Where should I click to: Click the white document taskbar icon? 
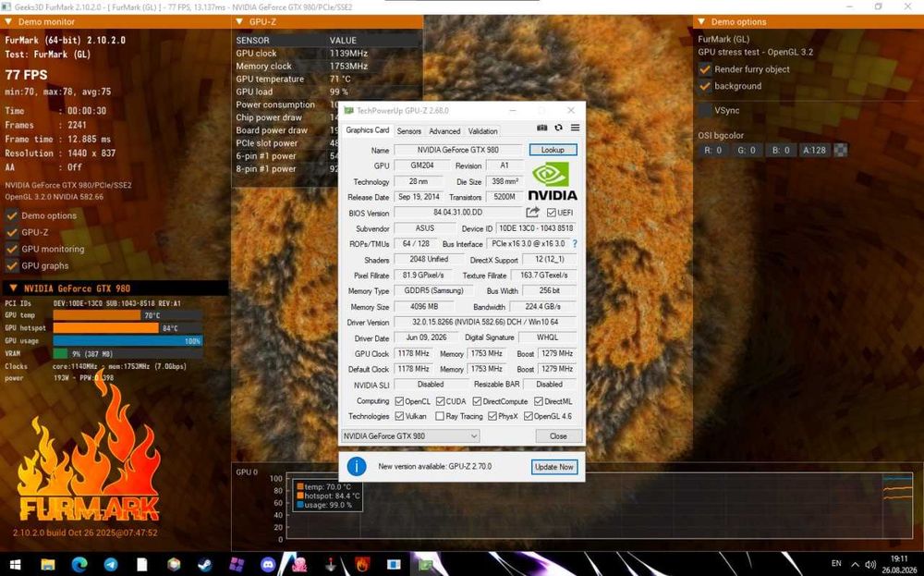(142, 565)
